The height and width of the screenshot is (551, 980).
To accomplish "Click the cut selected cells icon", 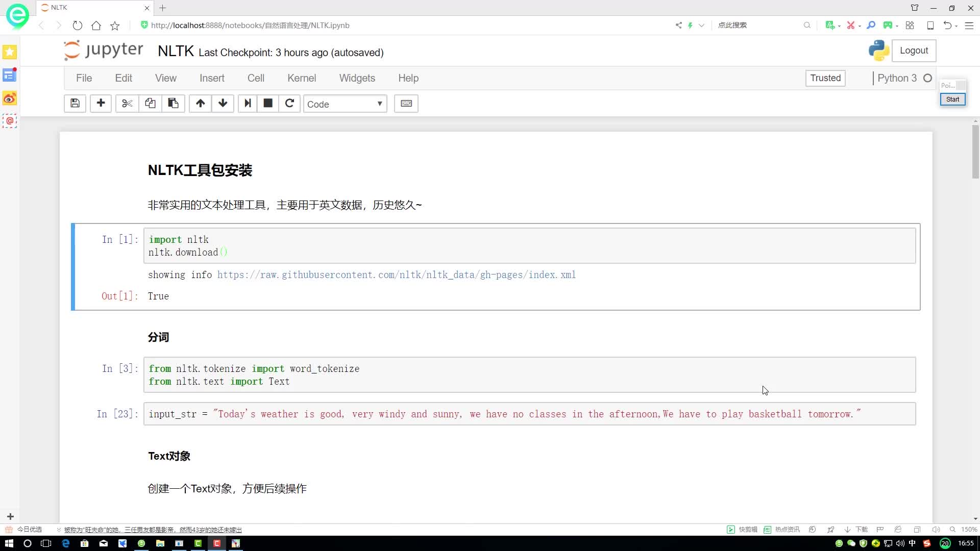I will (x=127, y=104).
